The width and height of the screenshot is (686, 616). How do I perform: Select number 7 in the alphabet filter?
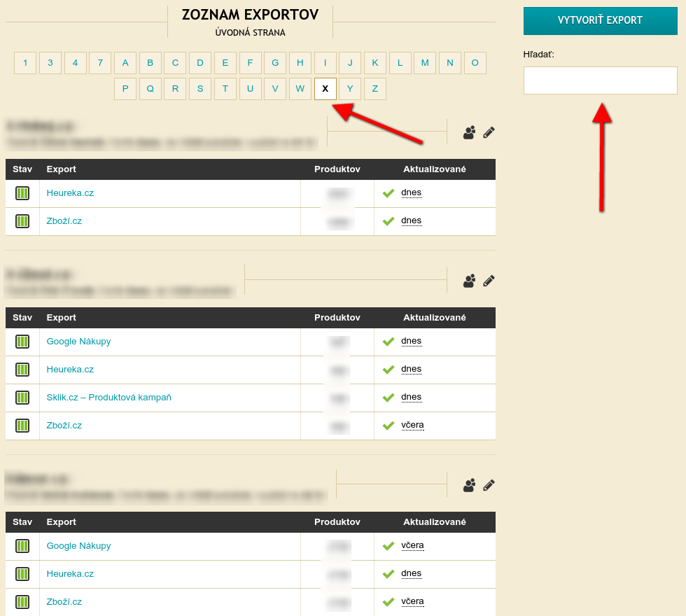coord(100,63)
